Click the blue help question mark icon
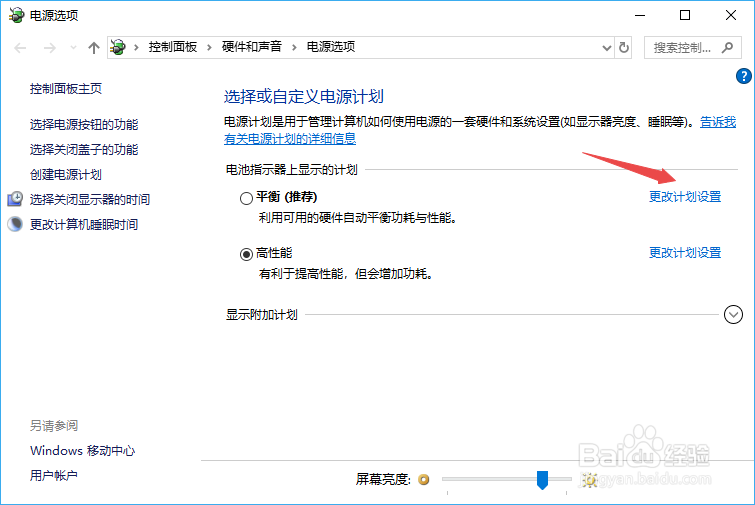 point(743,76)
